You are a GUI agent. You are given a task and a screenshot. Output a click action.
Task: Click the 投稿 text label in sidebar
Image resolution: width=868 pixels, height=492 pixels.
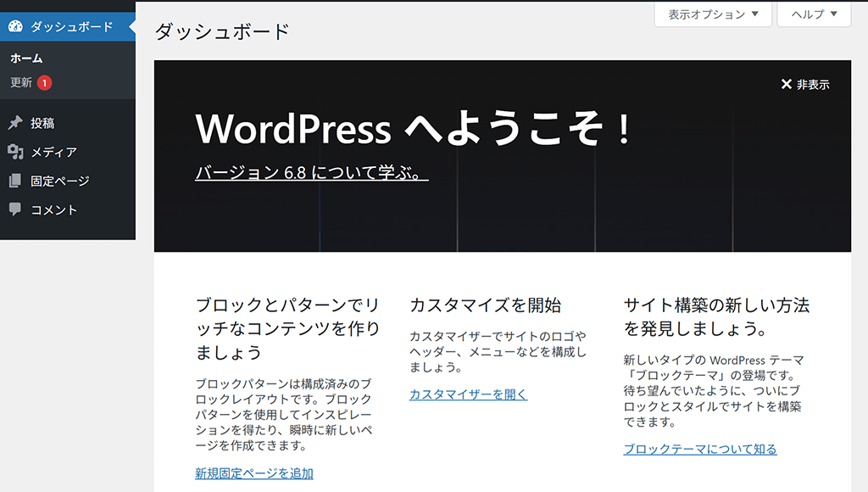click(42, 123)
